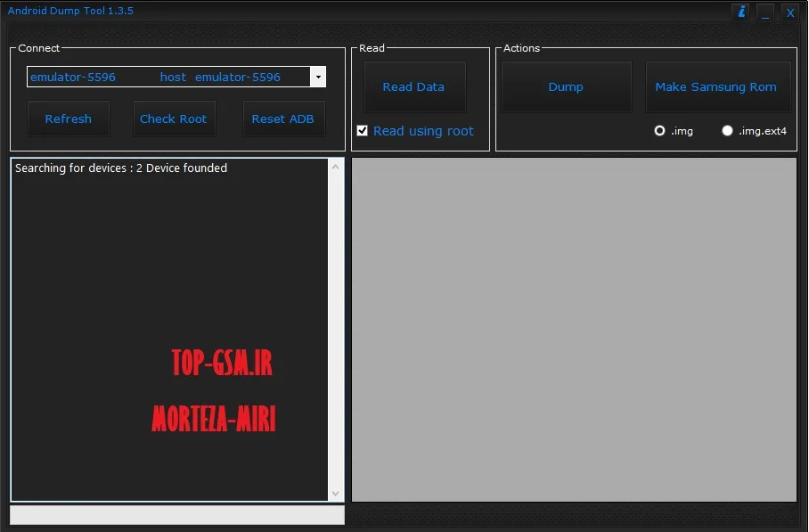Click the Reset ADB button
Viewport: 809px width, 532px height.
click(282, 119)
